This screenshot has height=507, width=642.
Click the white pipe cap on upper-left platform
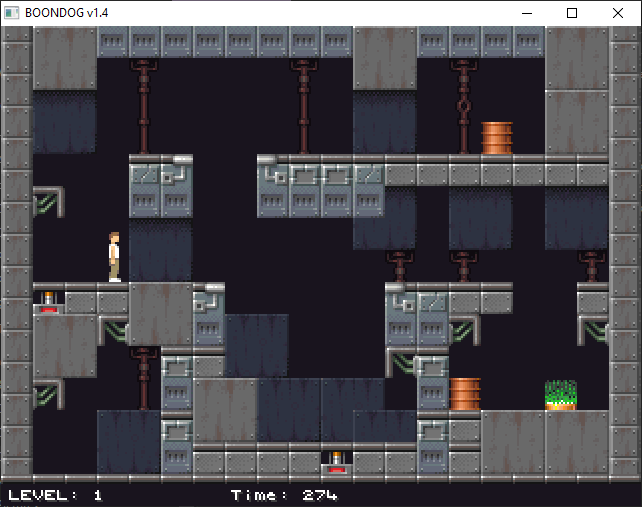point(182,159)
